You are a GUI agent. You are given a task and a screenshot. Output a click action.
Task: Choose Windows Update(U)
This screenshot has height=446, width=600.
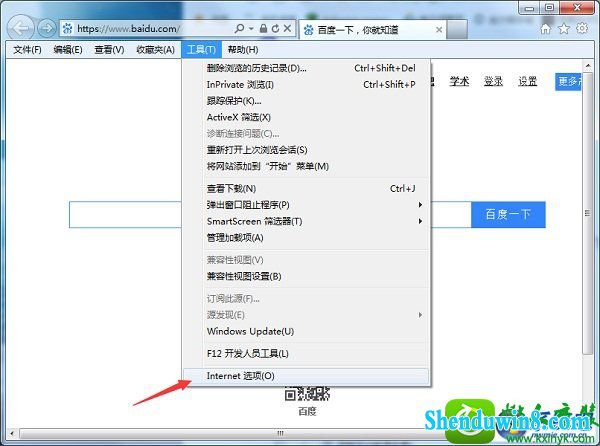306,332
